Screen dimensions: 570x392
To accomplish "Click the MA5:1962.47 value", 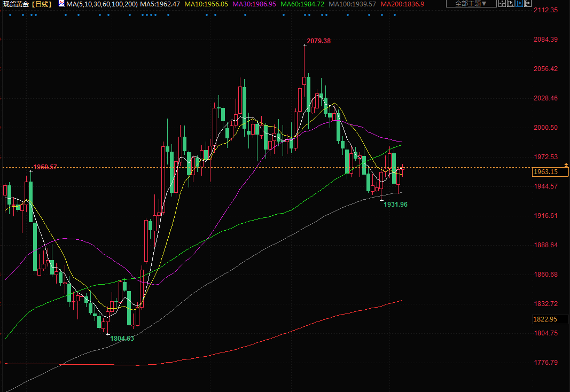I will tap(160, 4).
